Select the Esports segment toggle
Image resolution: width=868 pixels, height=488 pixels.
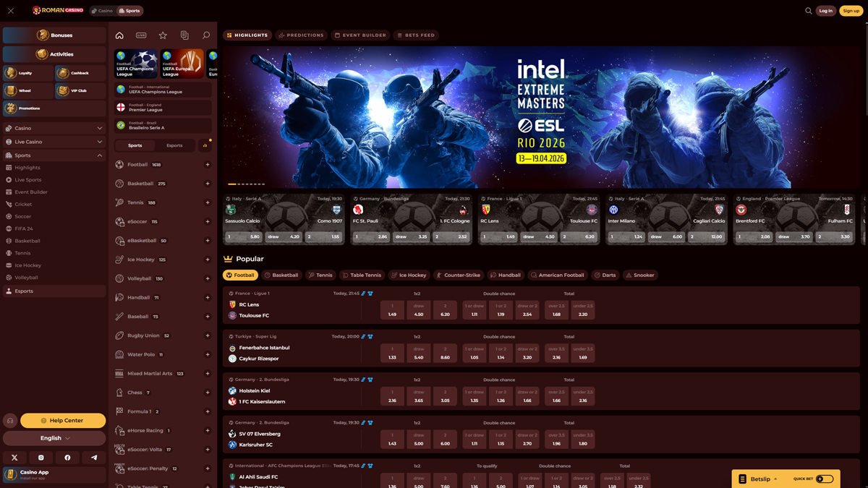[x=174, y=145]
